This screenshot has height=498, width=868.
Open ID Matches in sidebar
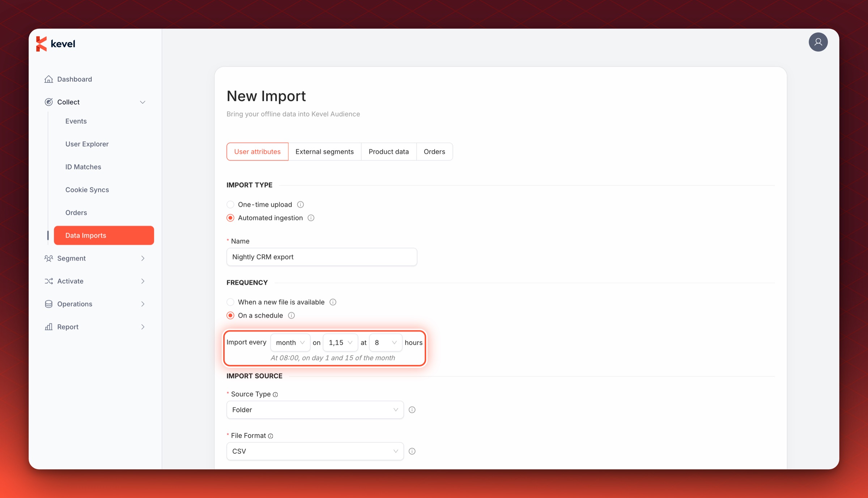(83, 167)
